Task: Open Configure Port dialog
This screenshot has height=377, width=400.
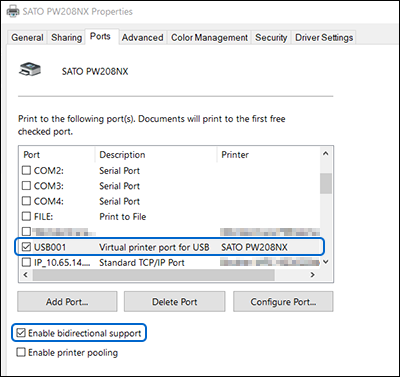Action: click(283, 302)
